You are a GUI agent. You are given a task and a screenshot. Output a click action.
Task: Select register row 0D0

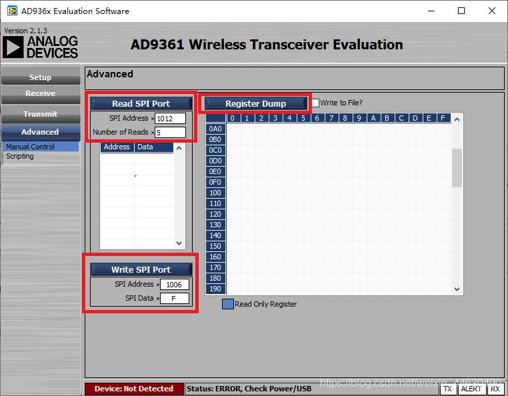[x=215, y=161]
